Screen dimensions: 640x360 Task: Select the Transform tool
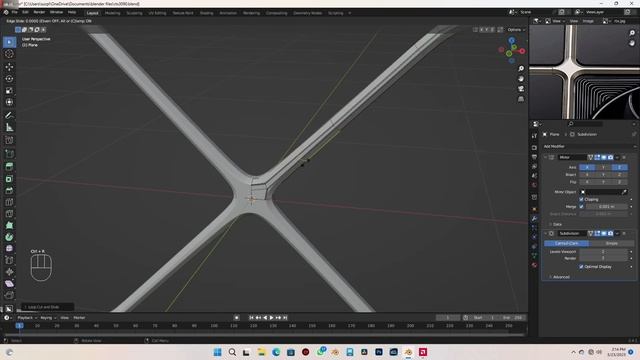coord(9,102)
